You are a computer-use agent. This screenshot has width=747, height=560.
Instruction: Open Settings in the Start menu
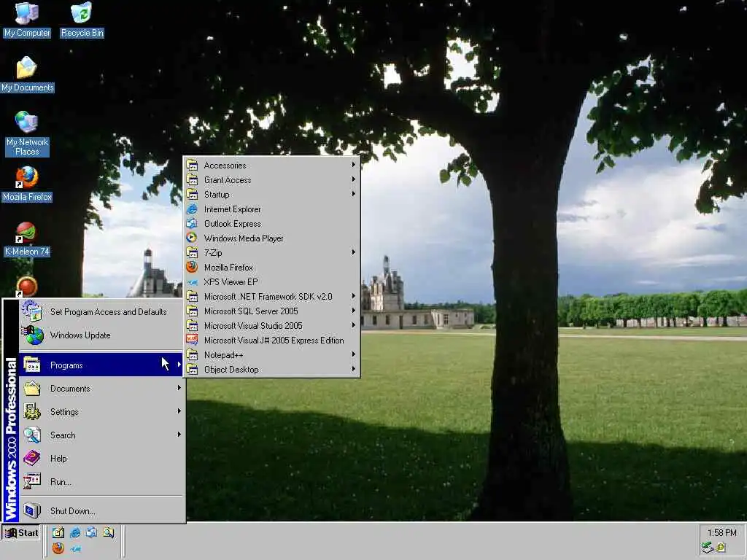[x=101, y=412]
